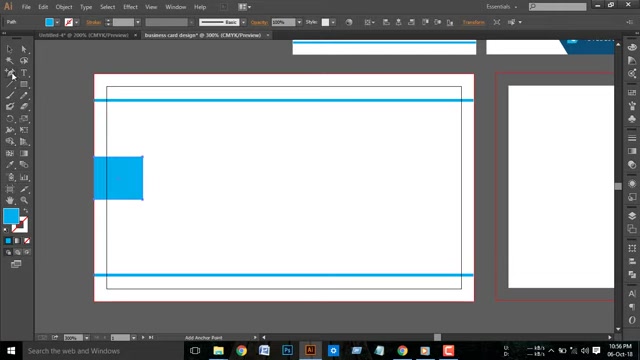This screenshot has height=360, width=640.
Task: Select the Perspective Grid tool
Action: click(x=24, y=142)
